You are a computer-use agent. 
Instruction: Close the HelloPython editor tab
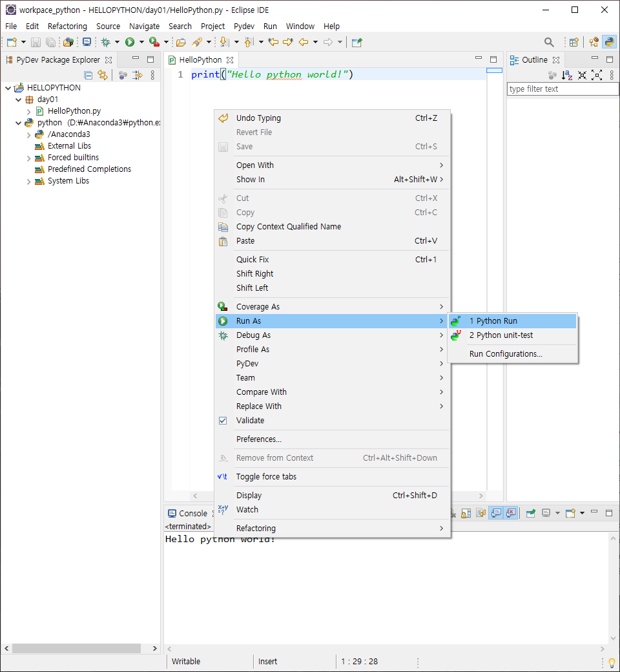(x=230, y=60)
